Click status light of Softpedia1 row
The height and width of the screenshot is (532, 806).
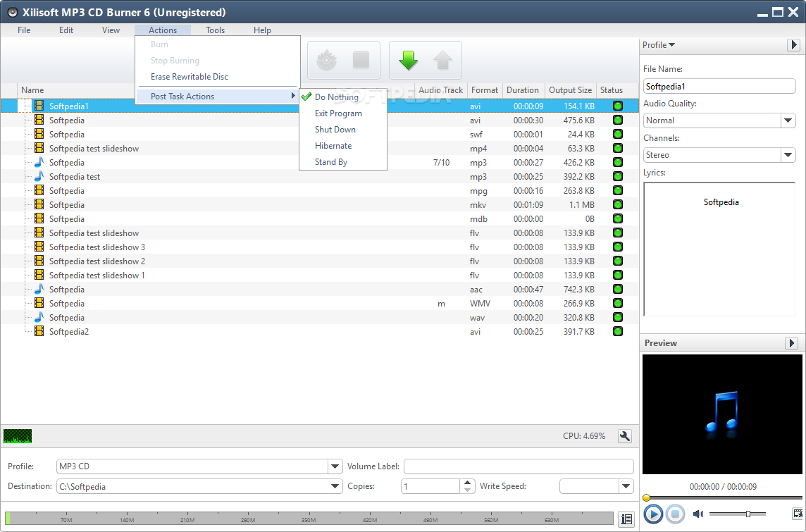pos(618,106)
